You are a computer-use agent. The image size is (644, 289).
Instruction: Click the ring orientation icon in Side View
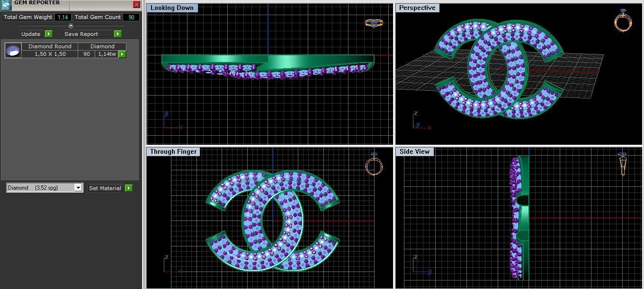(x=622, y=164)
